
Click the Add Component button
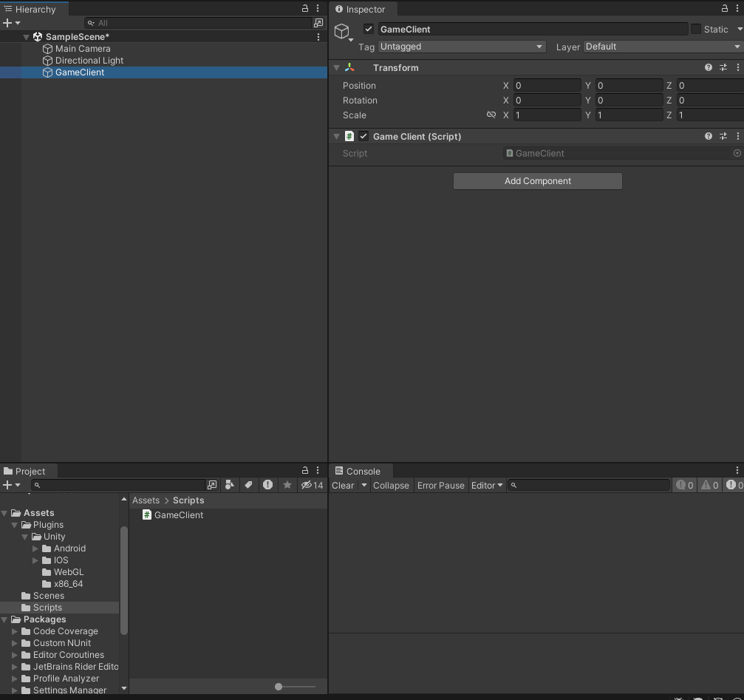537,181
